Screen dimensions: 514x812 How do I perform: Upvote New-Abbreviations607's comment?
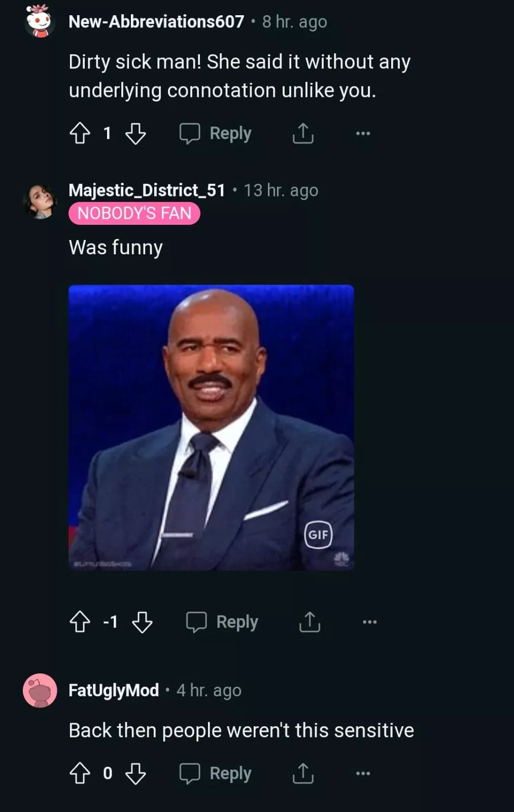[80, 133]
